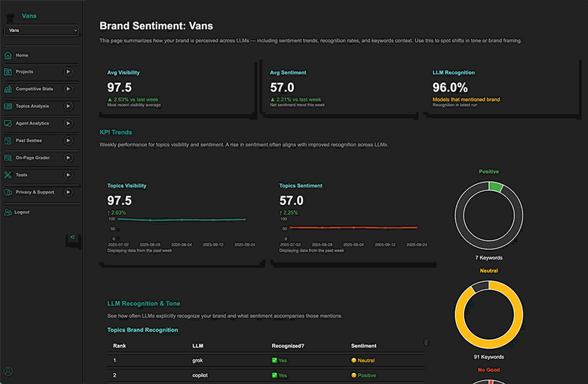This screenshot has height=384, width=588.
Task: Click the Topics Visibility trend line chart
Action: [x=181, y=220]
